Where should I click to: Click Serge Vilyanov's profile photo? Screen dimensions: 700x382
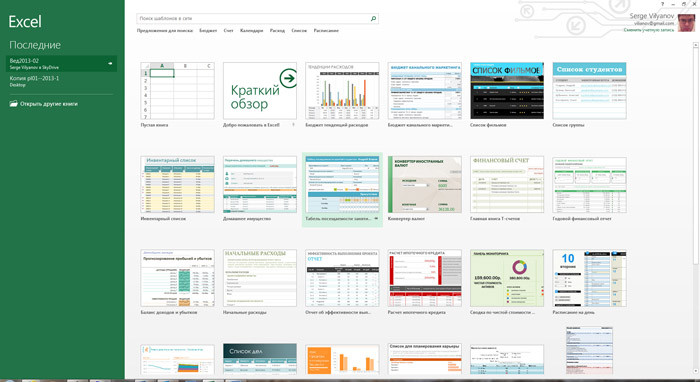(686, 22)
